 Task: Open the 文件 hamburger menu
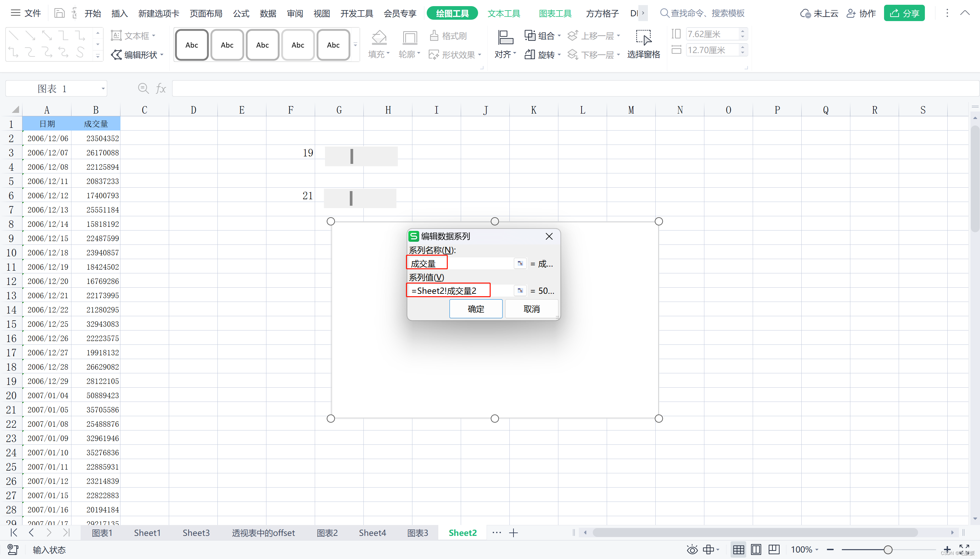(26, 14)
